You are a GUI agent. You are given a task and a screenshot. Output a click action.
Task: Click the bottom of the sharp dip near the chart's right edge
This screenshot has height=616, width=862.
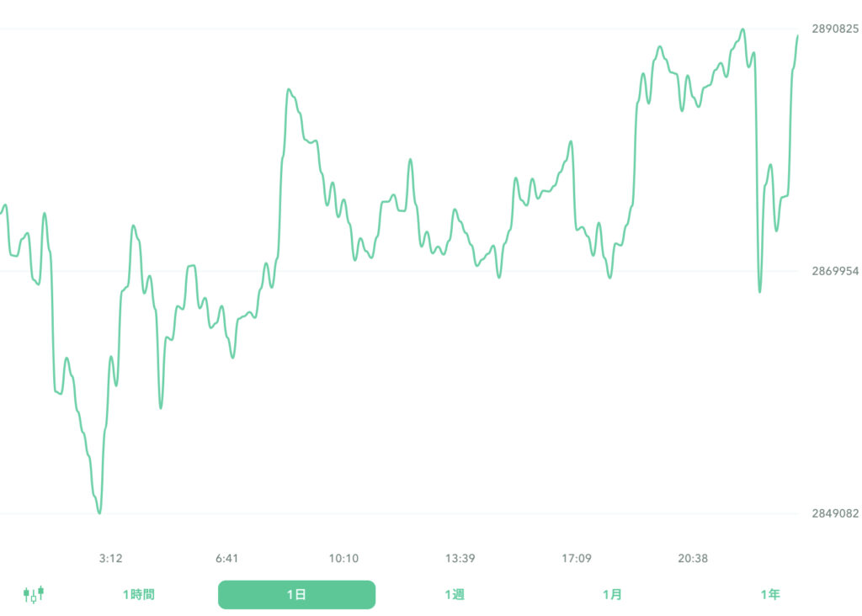[759, 292]
